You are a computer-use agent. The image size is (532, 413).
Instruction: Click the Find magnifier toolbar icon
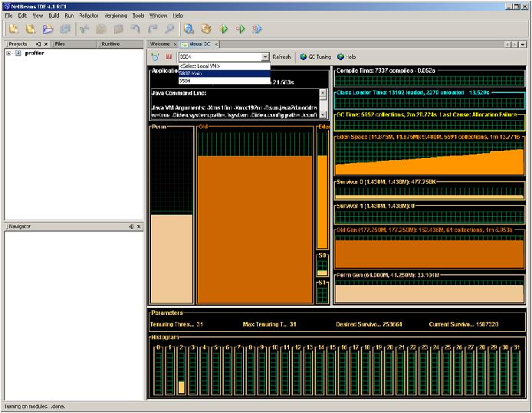point(168,29)
